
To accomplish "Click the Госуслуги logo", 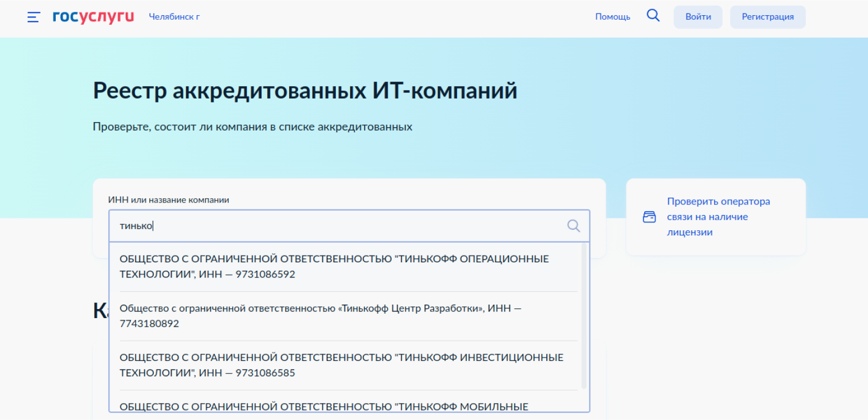I will tap(93, 17).
